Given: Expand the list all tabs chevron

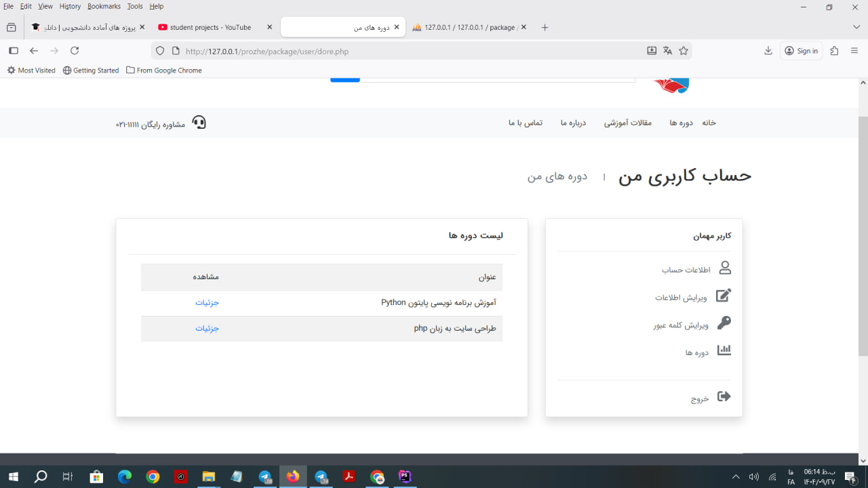Looking at the screenshot, I should coord(856,27).
